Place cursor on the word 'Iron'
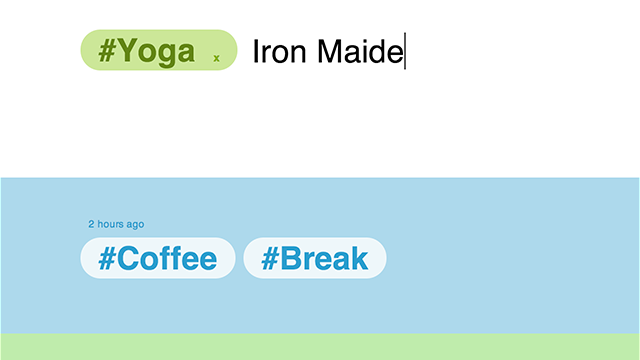 [x=279, y=51]
